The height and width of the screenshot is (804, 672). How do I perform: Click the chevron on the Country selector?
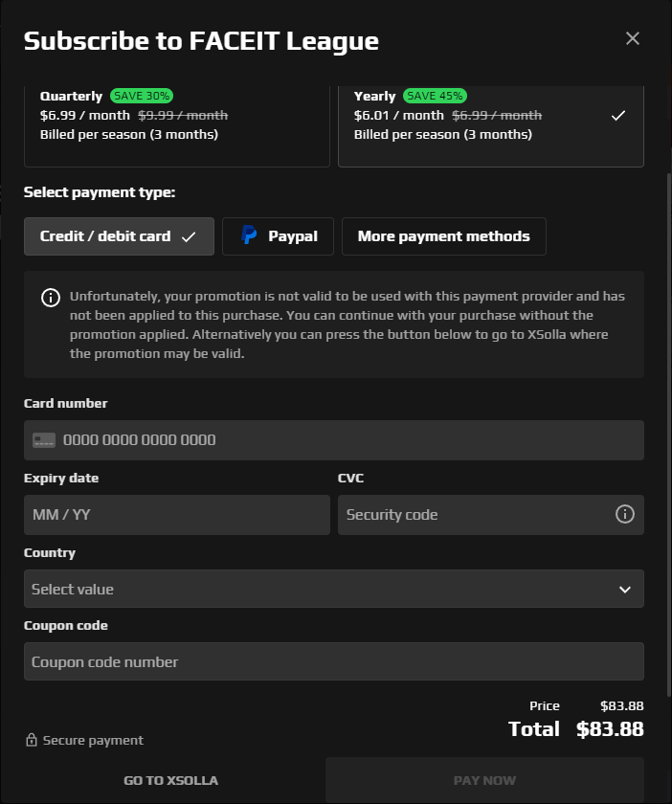pos(624,589)
